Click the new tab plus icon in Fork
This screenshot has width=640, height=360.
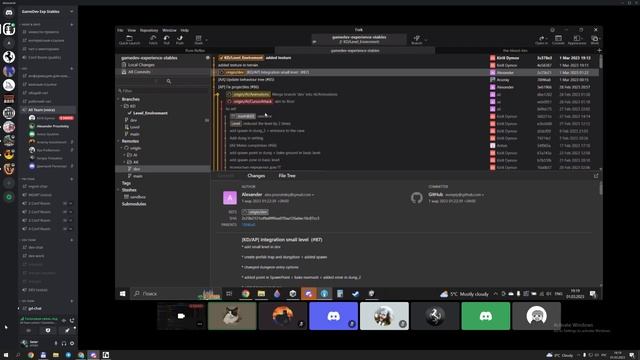coord(599,50)
